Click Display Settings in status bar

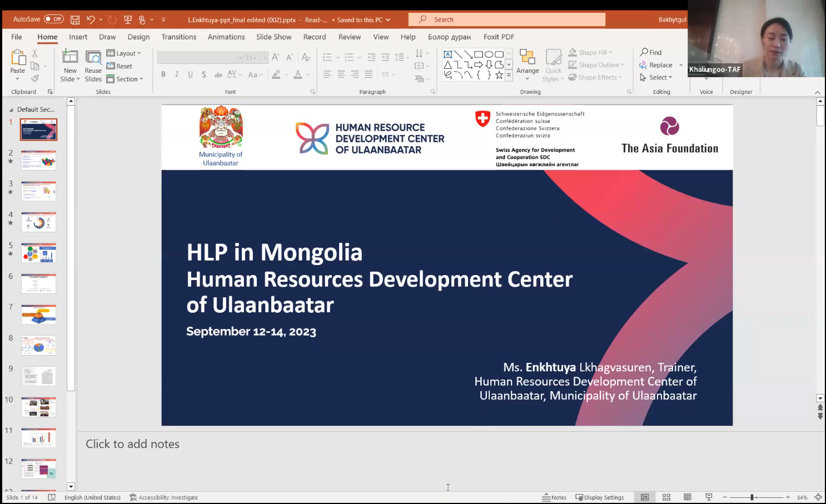[600, 497]
